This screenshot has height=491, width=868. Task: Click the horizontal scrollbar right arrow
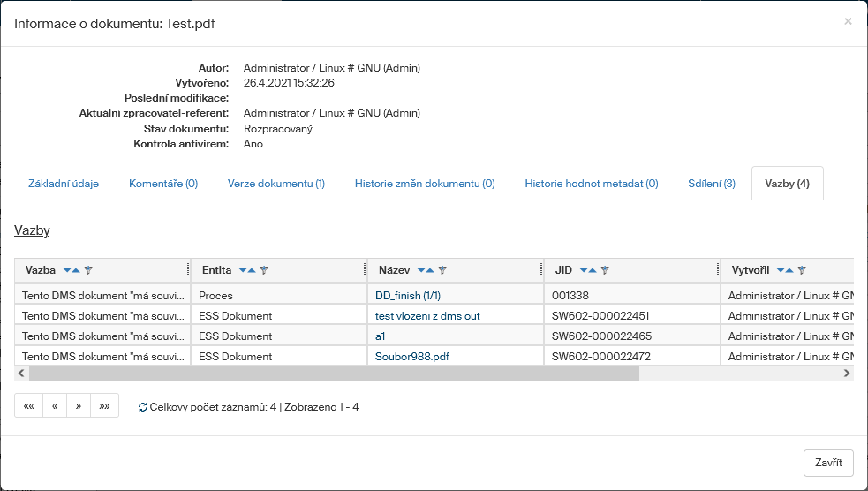tap(846, 374)
